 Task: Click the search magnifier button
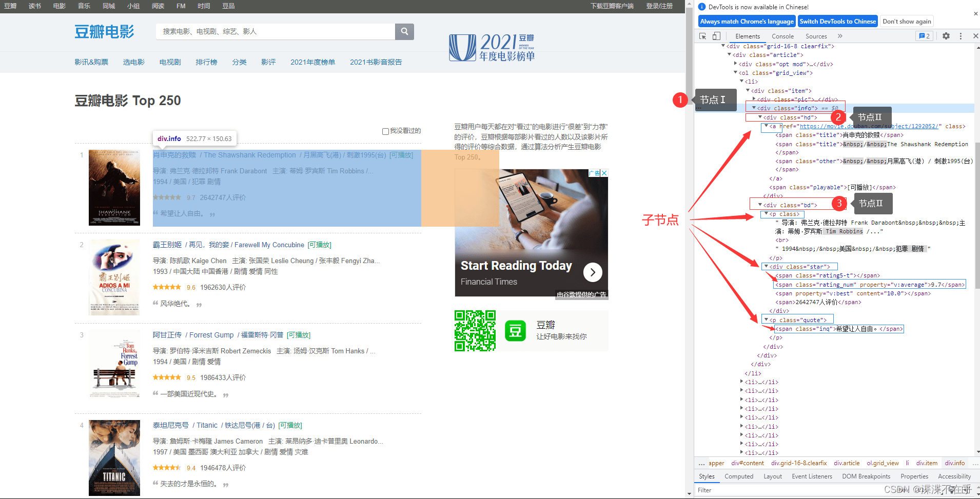(404, 31)
